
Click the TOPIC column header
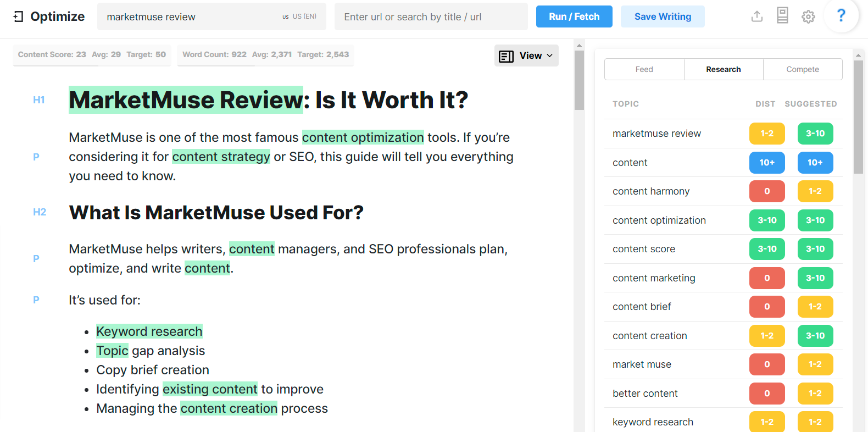[x=626, y=104]
